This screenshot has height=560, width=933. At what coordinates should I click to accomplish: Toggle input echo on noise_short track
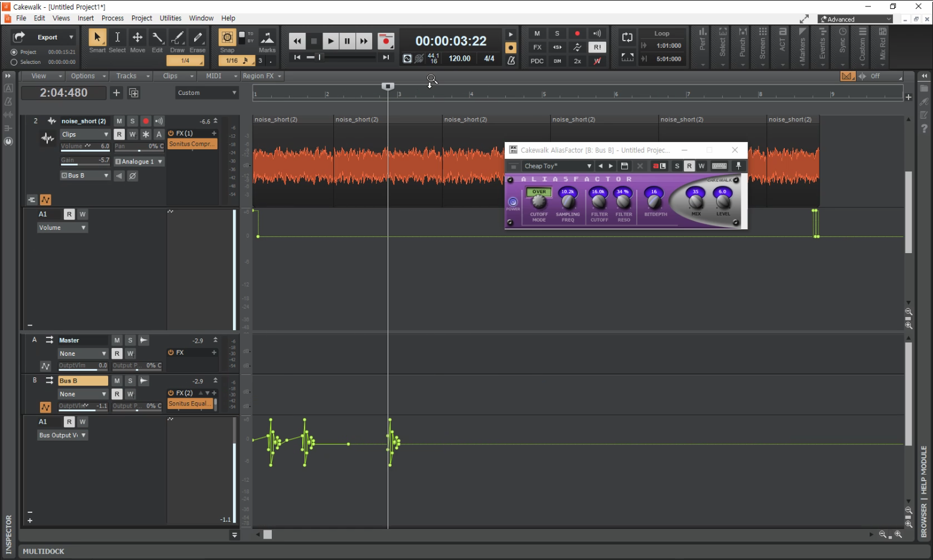click(159, 121)
